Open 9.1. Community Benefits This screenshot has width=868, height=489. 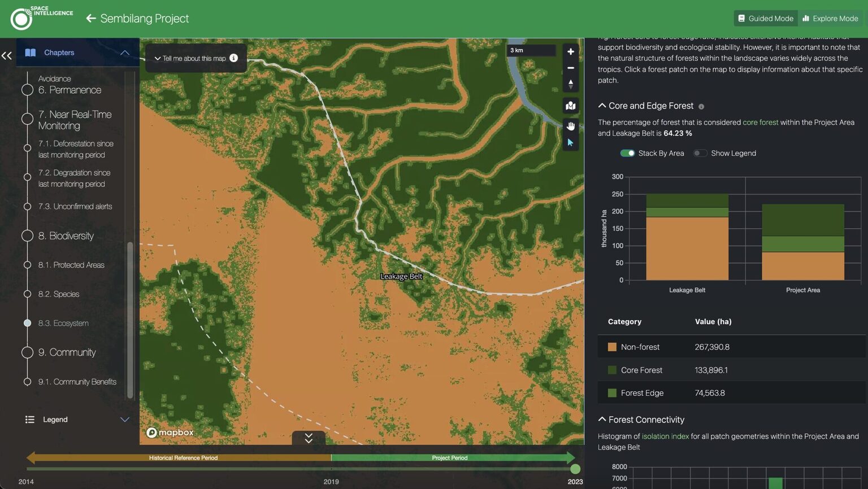(77, 382)
